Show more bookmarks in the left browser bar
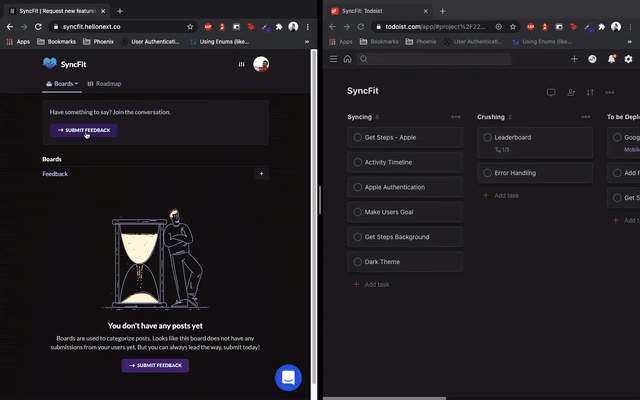 307,42
